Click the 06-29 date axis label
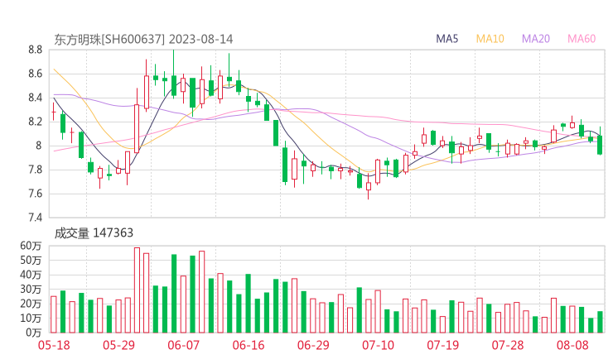This screenshot has width=613, height=364. coord(313,345)
